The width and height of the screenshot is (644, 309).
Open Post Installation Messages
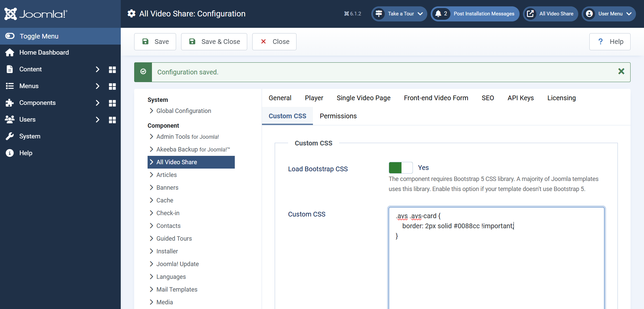pyautogui.click(x=475, y=14)
